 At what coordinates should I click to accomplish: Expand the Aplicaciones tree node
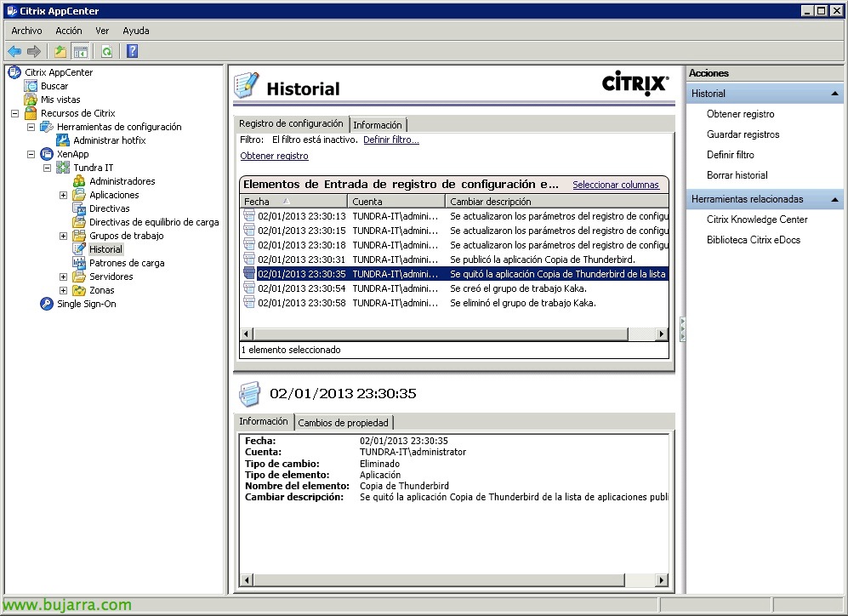tap(64, 195)
